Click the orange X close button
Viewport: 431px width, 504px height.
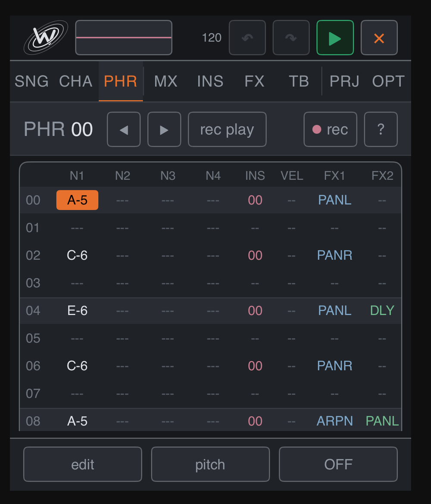pos(379,38)
